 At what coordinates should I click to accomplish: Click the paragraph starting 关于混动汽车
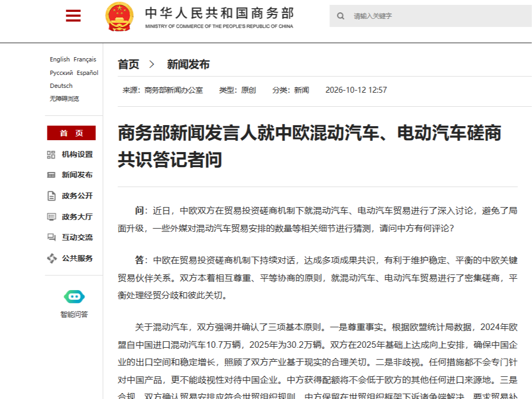pyautogui.click(x=317, y=362)
